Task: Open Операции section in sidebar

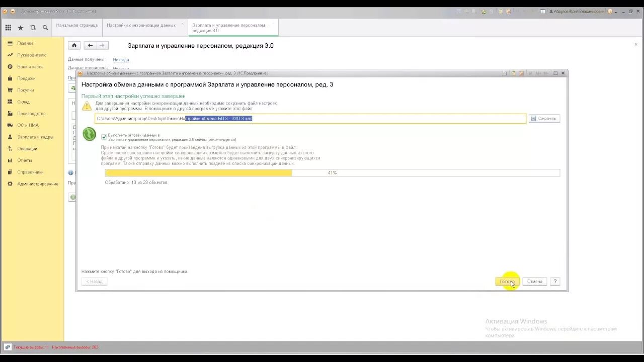Action: pyautogui.click(x=27, y=148)
